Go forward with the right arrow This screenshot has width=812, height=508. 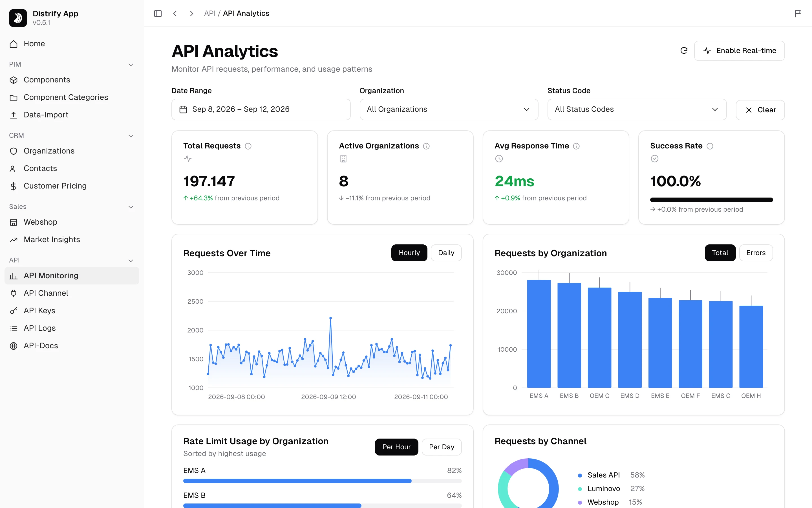coord(192,14)
